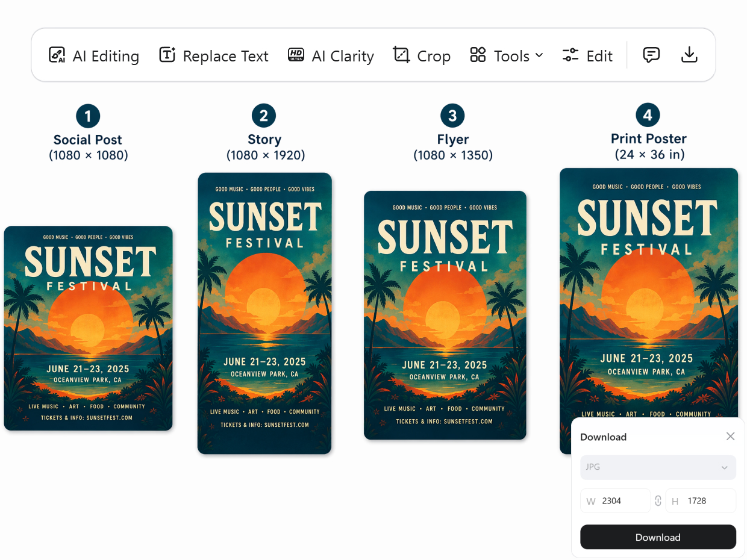
Task: Click the "Download" panel heading text
Action: [603, 437]
